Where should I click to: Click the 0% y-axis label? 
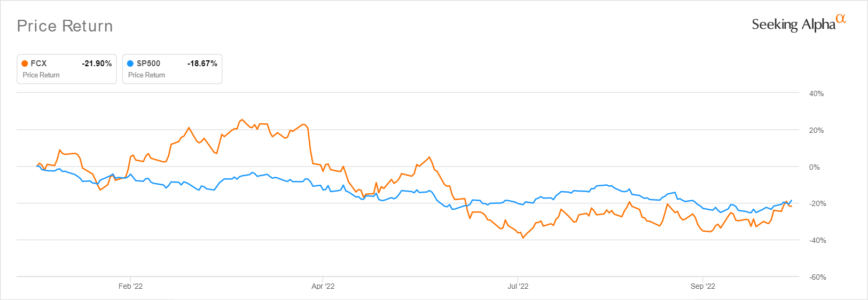[815, 167]
